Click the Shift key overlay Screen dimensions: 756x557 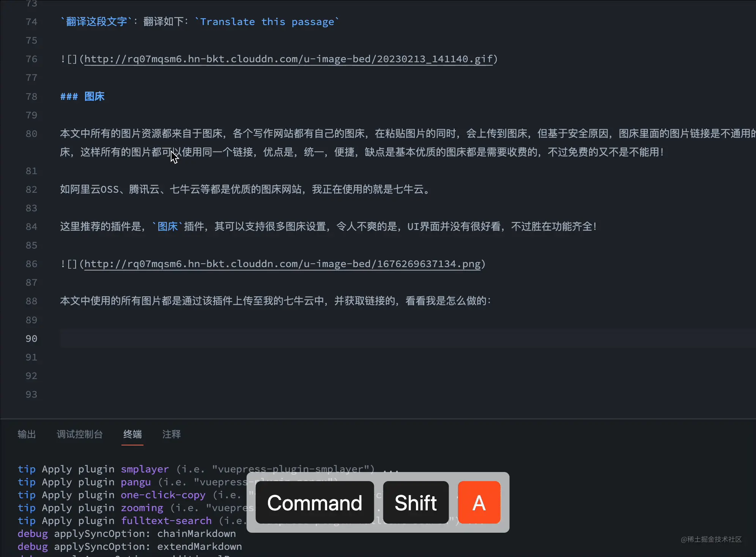(x=416, y=503)
